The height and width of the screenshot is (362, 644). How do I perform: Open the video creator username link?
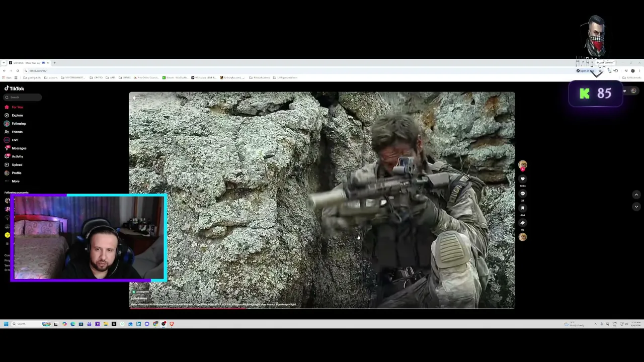[x=139, y=299]
